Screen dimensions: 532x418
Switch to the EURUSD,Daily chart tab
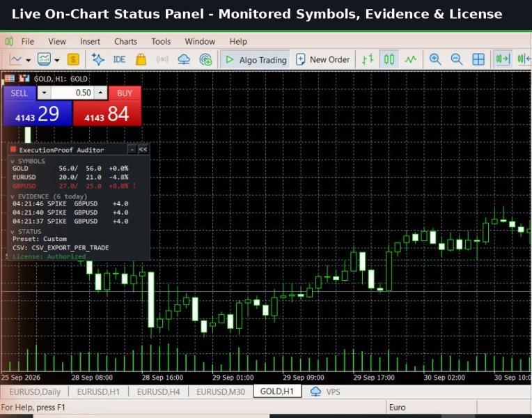(35, 392)
